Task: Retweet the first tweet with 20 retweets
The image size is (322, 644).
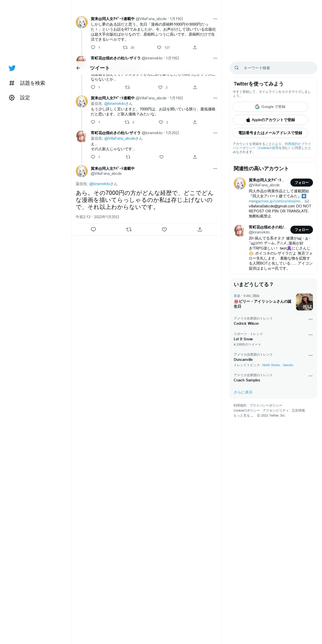Action: tap(125, 47)
